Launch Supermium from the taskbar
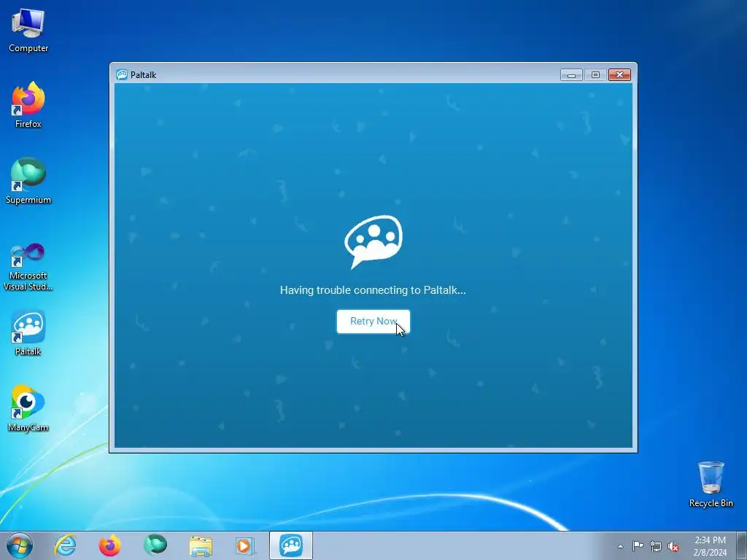The width and height of the screenshot is (747, 560). [155, 545]
